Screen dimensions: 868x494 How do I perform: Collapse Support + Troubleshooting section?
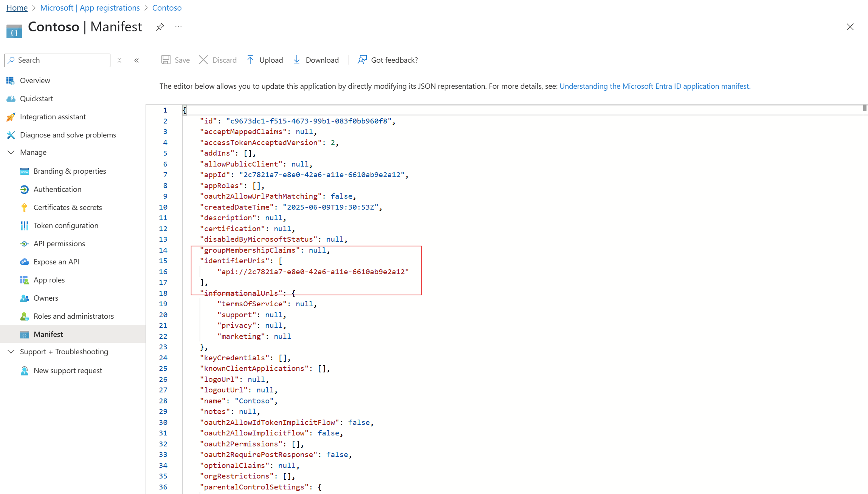click(11, 352)
